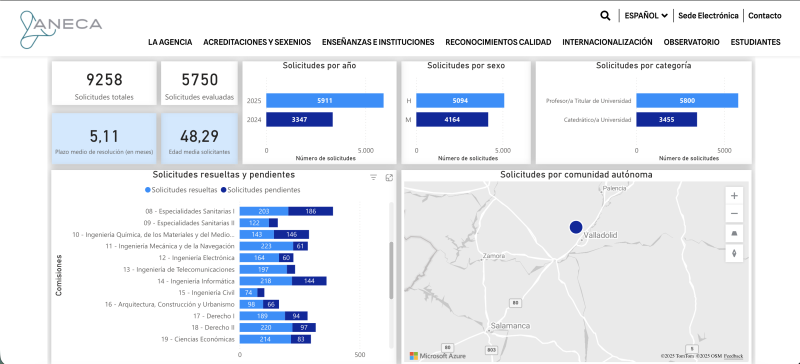Viewport: 800px width, 364px height.
Task: Select bar 197 for Ingeniería de Telecomunicaciones
Action: [x=263, y=270]
